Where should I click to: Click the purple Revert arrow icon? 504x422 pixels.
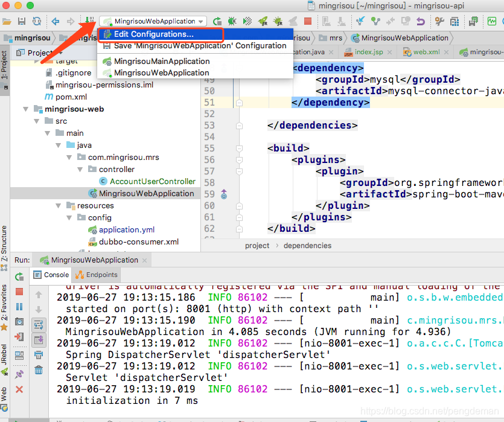(x=421, y=22)
